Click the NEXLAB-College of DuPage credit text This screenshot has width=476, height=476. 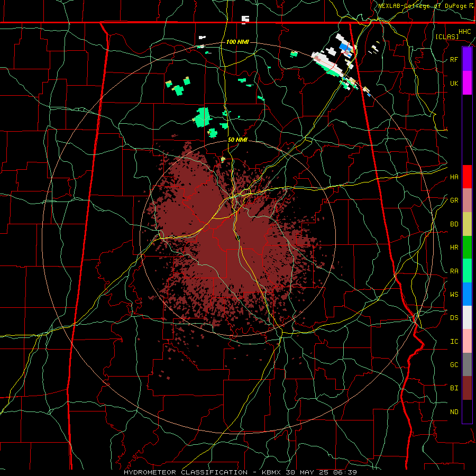click(x=422, y=6)
